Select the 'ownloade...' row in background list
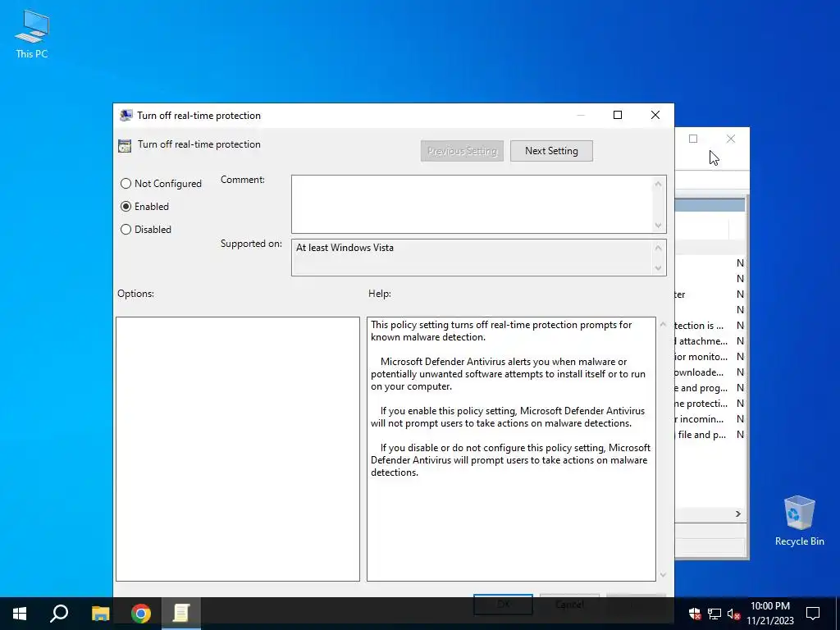The height and width of the screenshot is (630, 840). coord(710,372)
